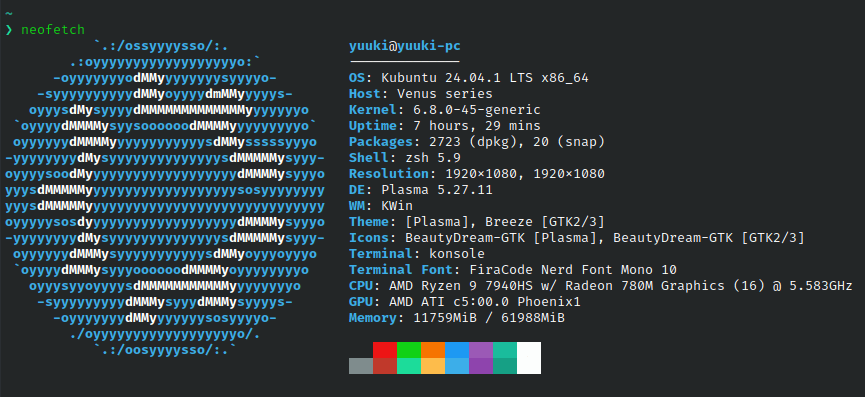Click the gray color block
This screenshot has height=397, width=865.
[361, 366]
